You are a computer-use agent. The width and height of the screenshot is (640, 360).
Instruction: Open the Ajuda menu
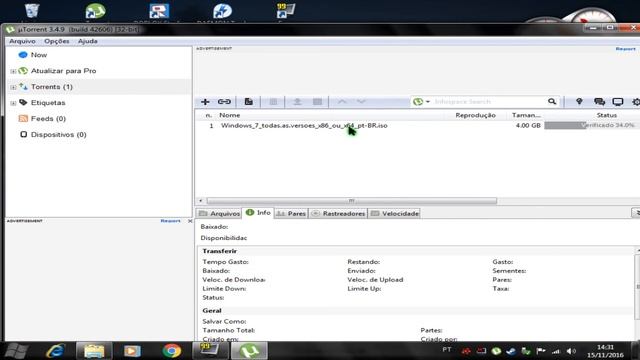(x=88, y=41)
